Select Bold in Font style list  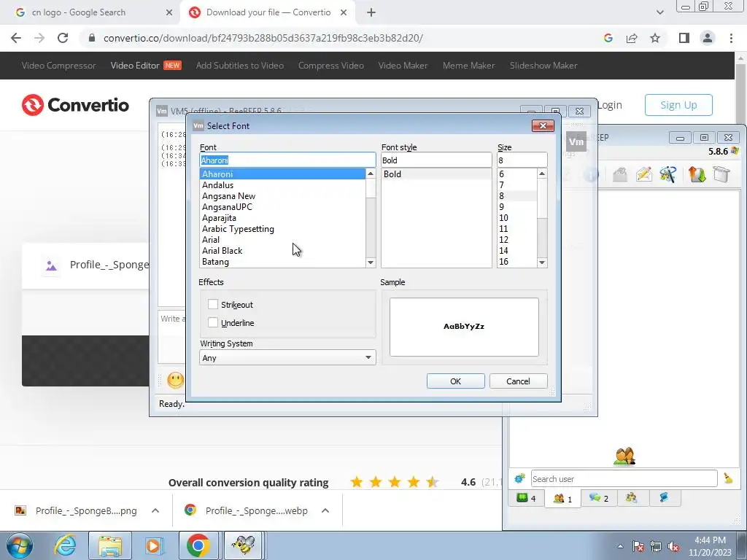pos(436,174)
